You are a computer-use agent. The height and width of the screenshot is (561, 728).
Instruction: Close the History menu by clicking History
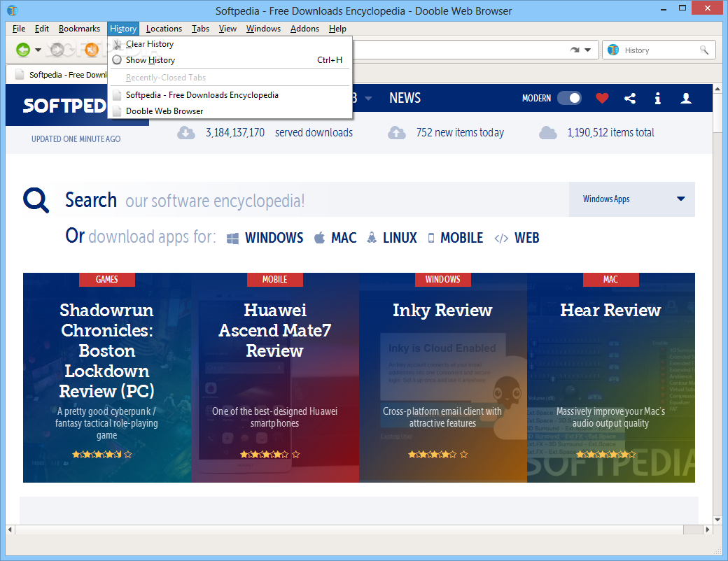pos(123,28)
